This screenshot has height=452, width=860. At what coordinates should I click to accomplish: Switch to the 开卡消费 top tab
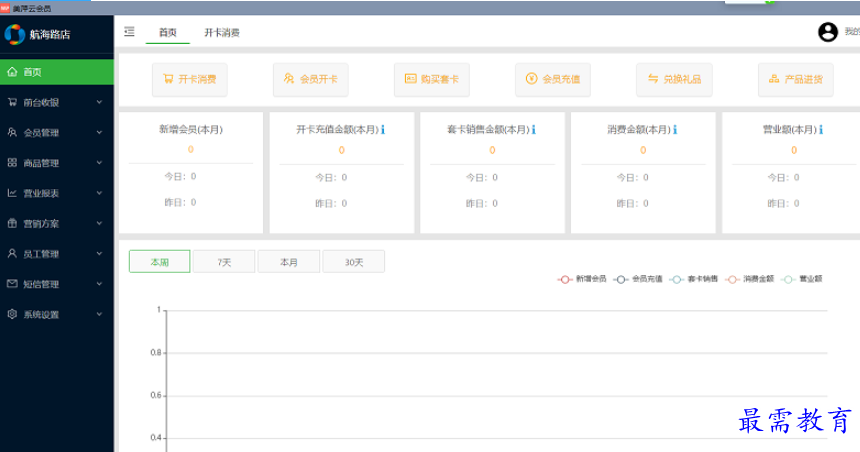[x=222, y=32]
